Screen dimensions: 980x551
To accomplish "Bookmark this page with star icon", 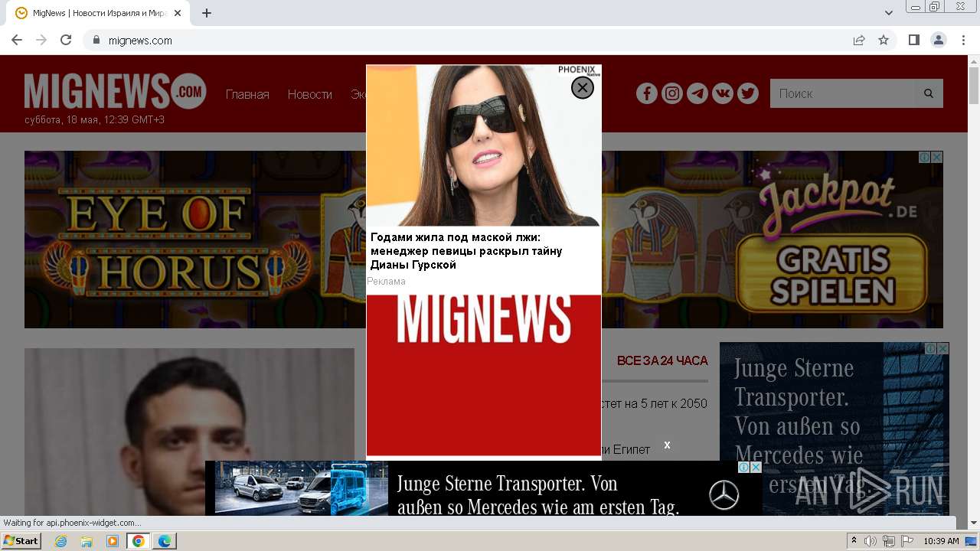I will tap(884, 40).
